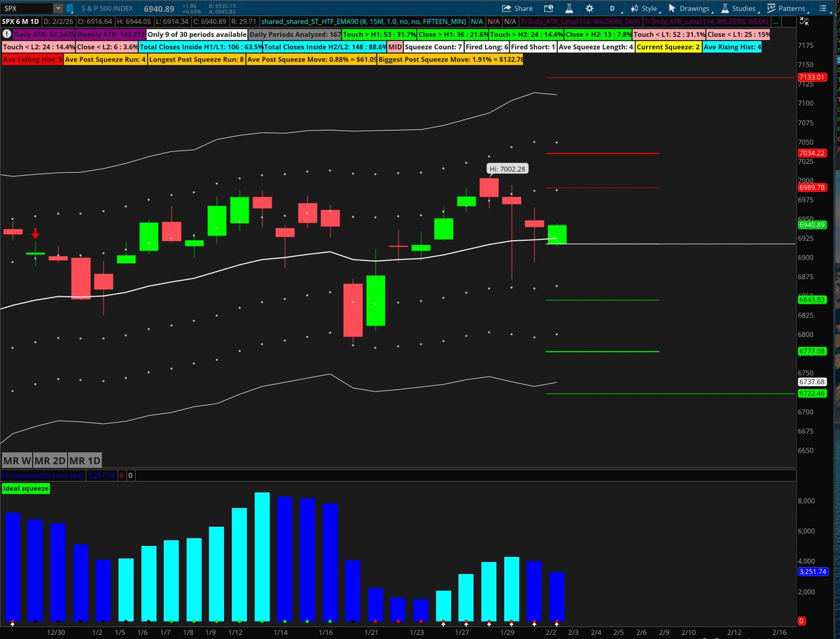Click the beaker quick-study icon beside the gear
This screenshot has width=840, height=639.
pos(568,8)
